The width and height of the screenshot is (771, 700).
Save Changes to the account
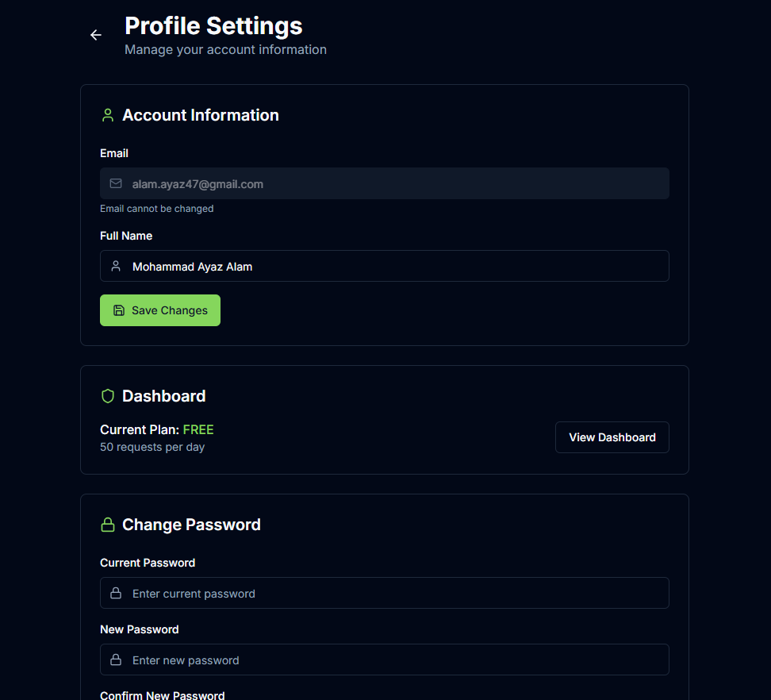click(159, 310)
